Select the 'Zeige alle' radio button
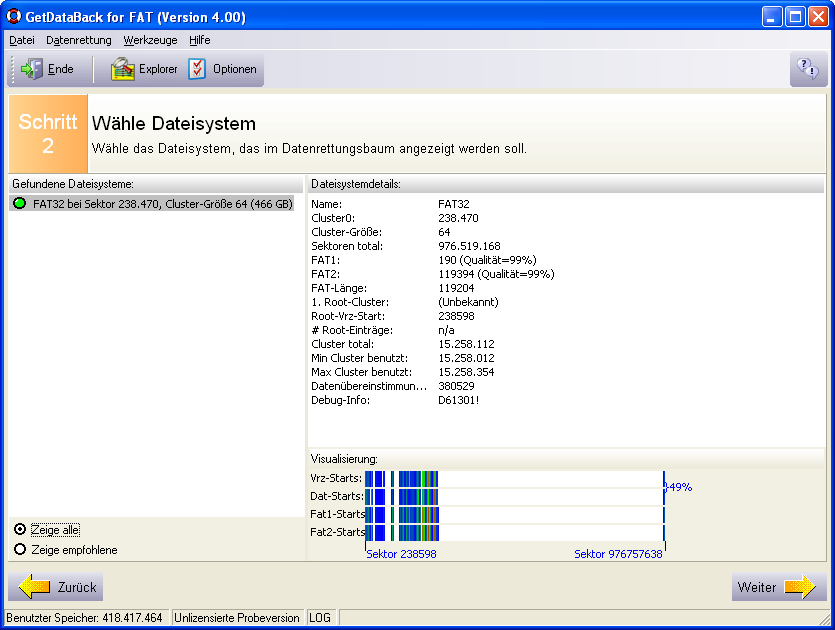Screen dimensions: 835x630 (20, 529)
